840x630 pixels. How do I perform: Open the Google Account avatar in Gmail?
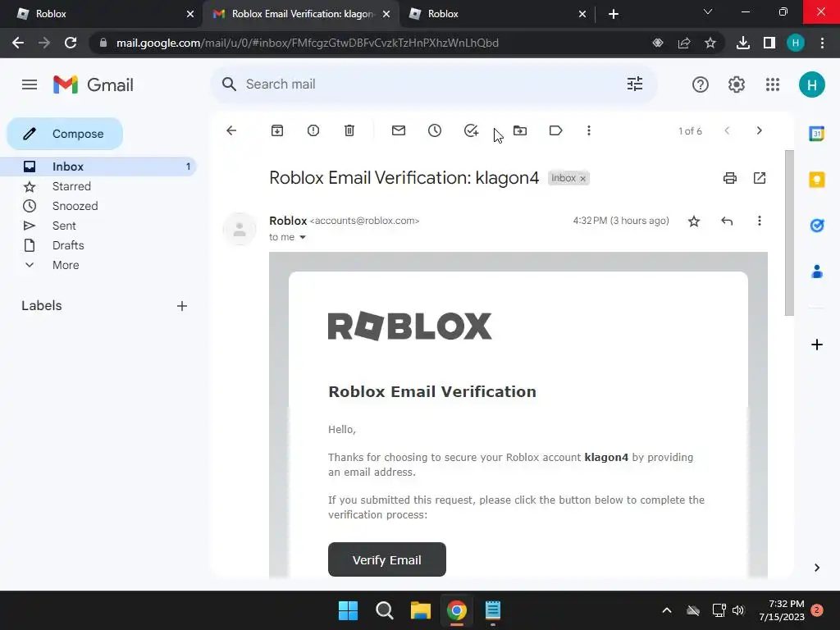[x=811, y=84]
